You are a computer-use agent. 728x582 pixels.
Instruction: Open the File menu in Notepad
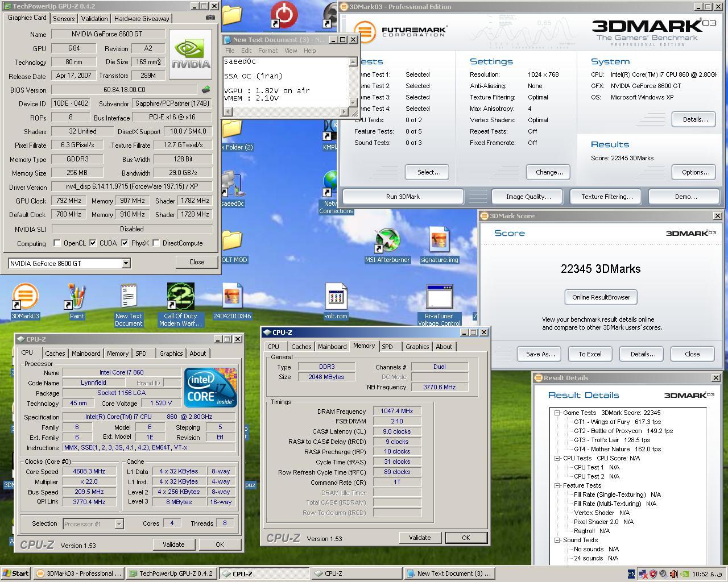pyautogui.click(x=230, y=51)
